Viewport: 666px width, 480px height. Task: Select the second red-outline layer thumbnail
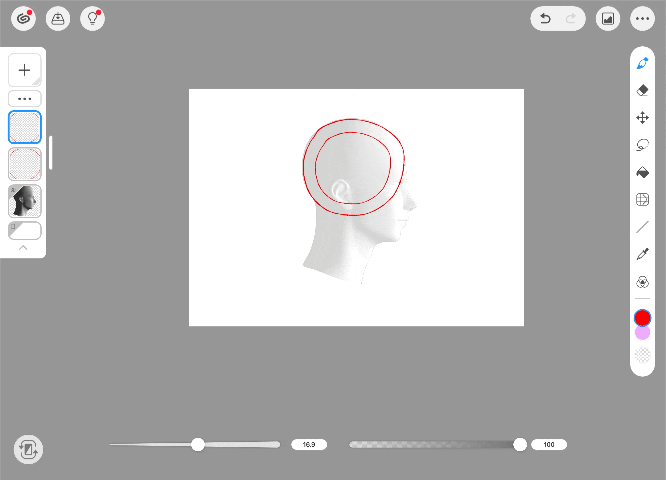(x=25, y=164)
